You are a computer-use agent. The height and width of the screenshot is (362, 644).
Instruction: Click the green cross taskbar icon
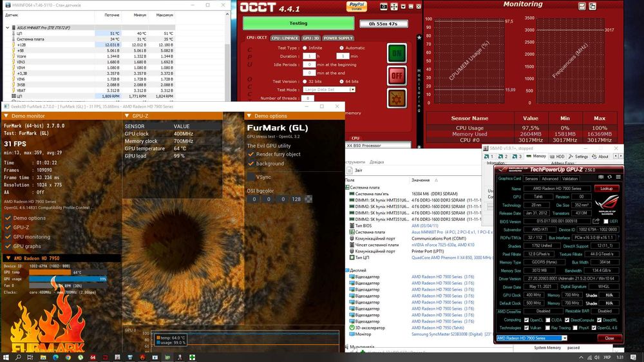(192, 357)
